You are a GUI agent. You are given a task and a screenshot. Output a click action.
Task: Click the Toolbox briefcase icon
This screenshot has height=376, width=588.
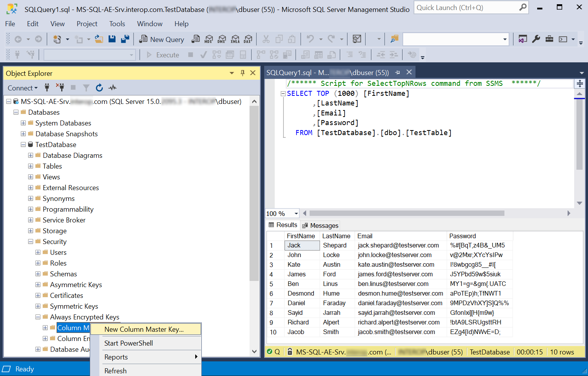point(549,39)
